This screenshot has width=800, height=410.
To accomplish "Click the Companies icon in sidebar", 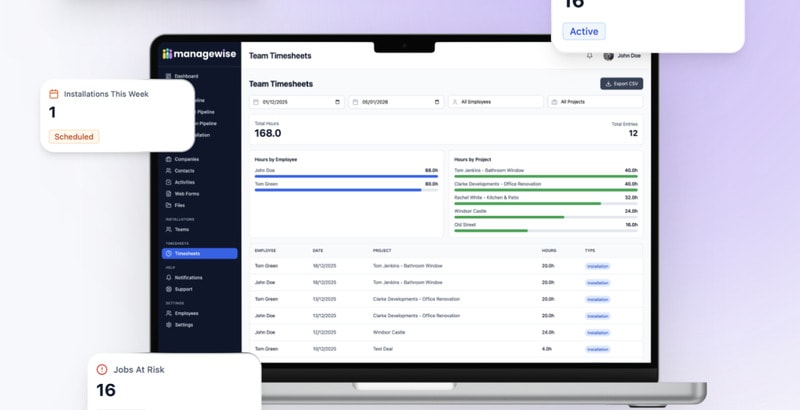I will (x=168, y=159).
